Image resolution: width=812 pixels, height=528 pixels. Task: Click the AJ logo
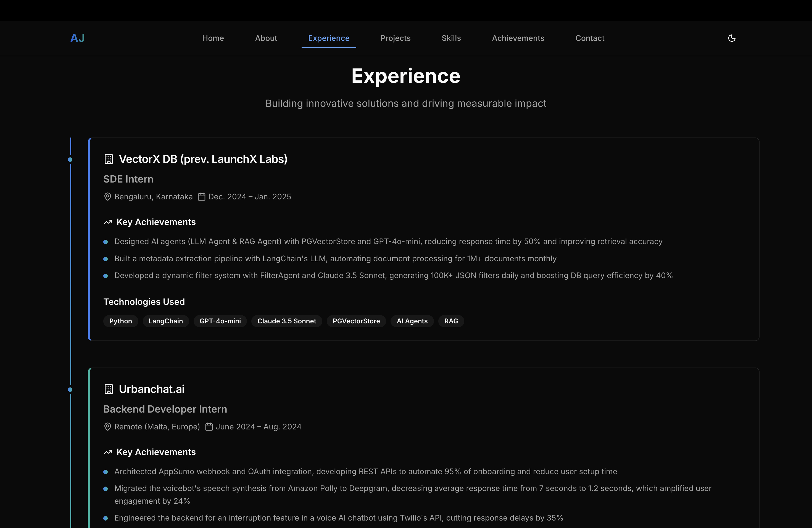coord(77,38)
